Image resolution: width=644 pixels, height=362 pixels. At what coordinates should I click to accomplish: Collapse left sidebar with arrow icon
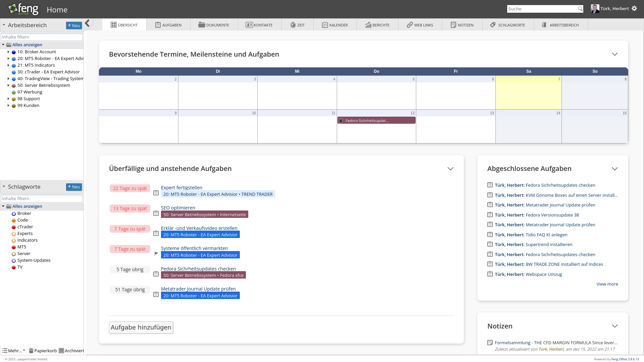point(87,23)
